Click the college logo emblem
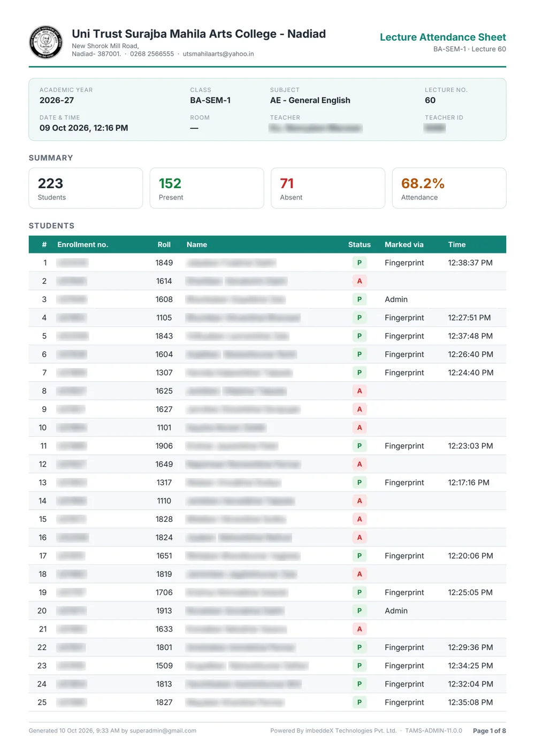 click(x=46, y=42)
